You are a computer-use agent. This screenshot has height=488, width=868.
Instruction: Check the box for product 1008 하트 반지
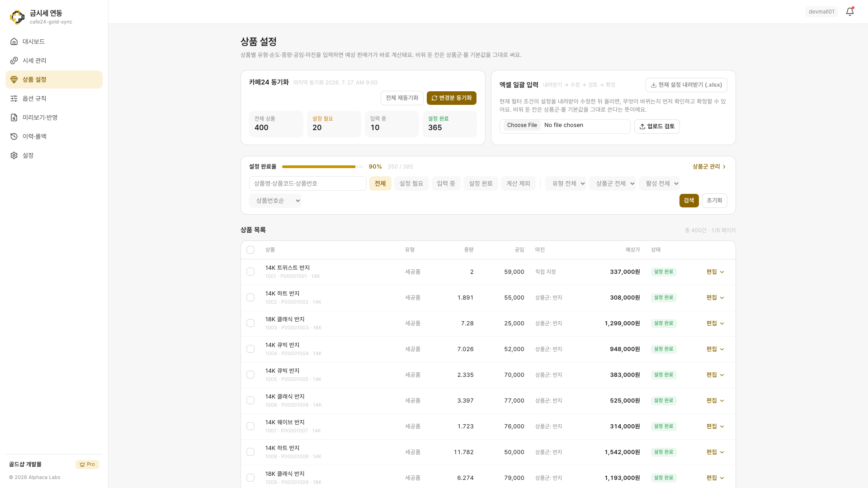click(250, 452)
